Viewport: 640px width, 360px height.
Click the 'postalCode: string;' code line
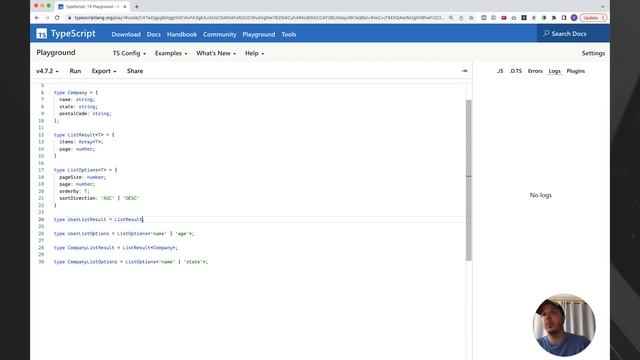pos(85,113)
